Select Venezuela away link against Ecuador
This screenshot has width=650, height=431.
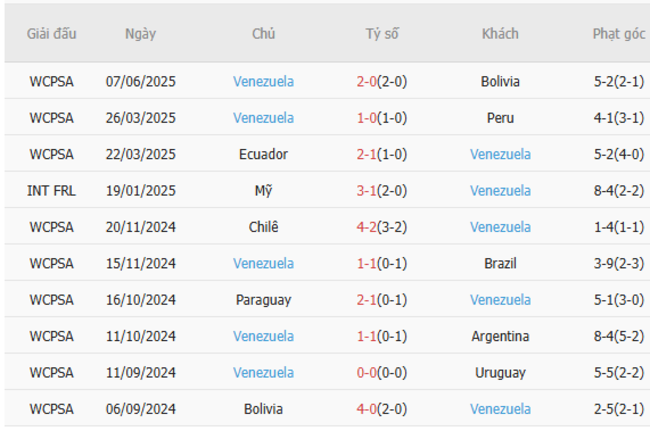[x=500, y=154]
